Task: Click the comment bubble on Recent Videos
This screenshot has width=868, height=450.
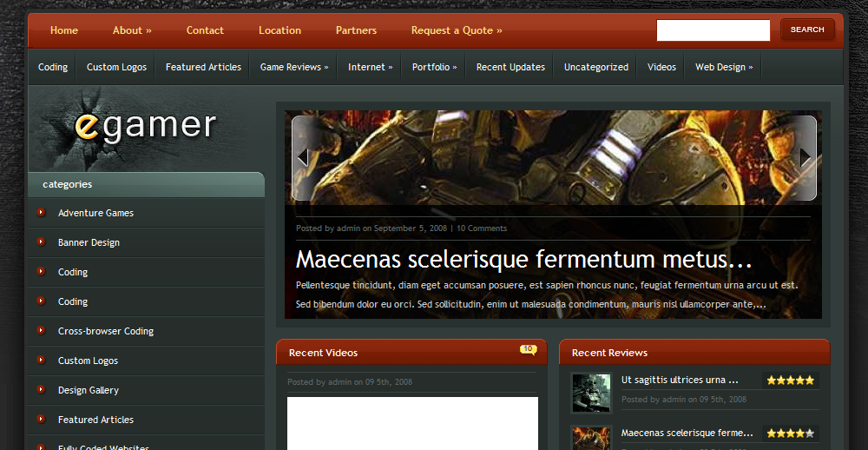Action: [x=528, y=349]
